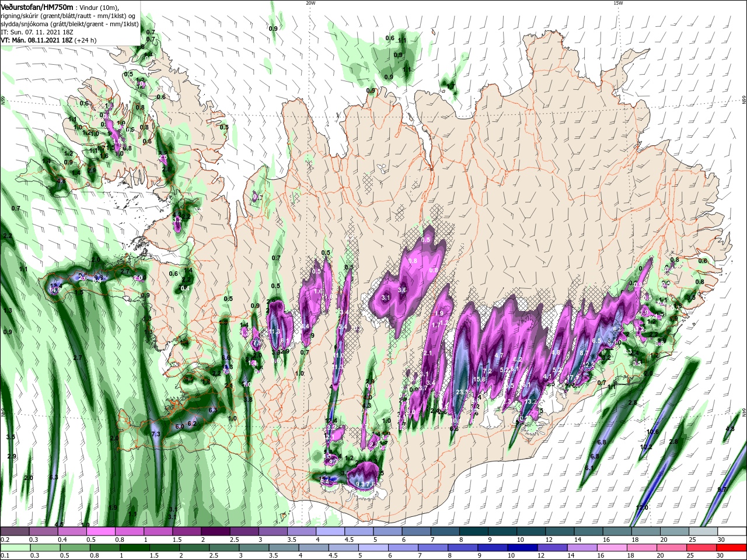Click the 15.8 precipitation value on the map
This screenshot has height=560, width=747.
tap(479, 379)
